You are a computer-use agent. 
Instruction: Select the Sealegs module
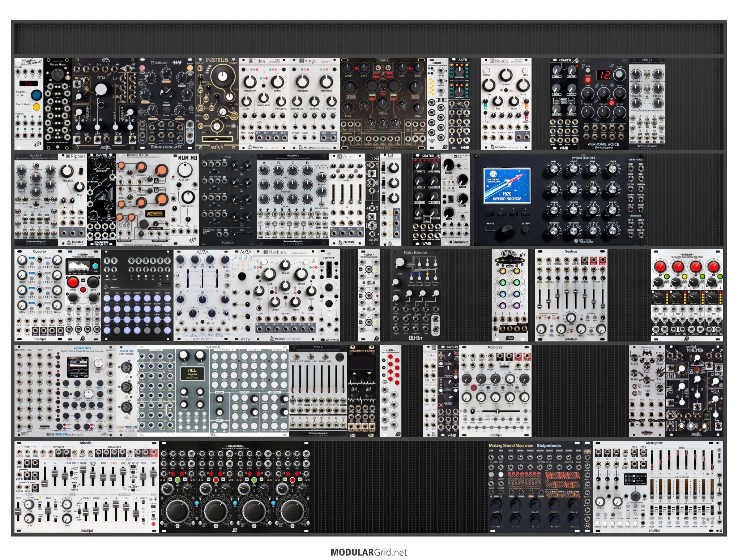coord(571,295)
